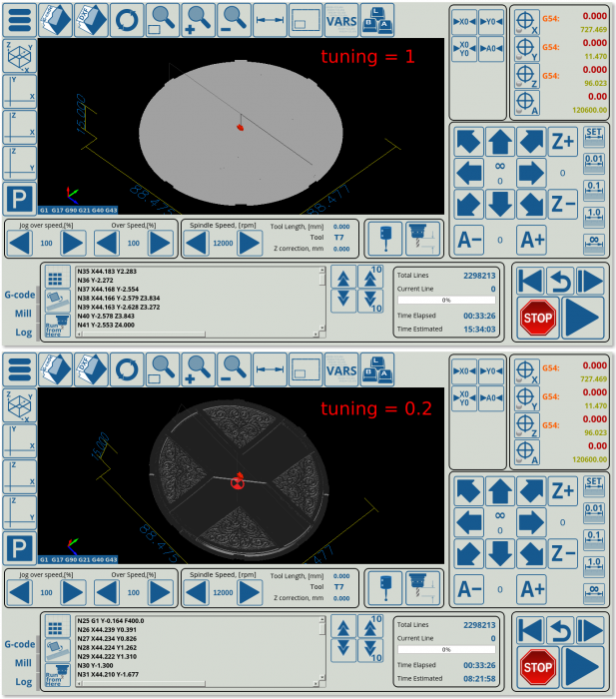Increase jog over speed in top panel

click(x=73, y=243)
